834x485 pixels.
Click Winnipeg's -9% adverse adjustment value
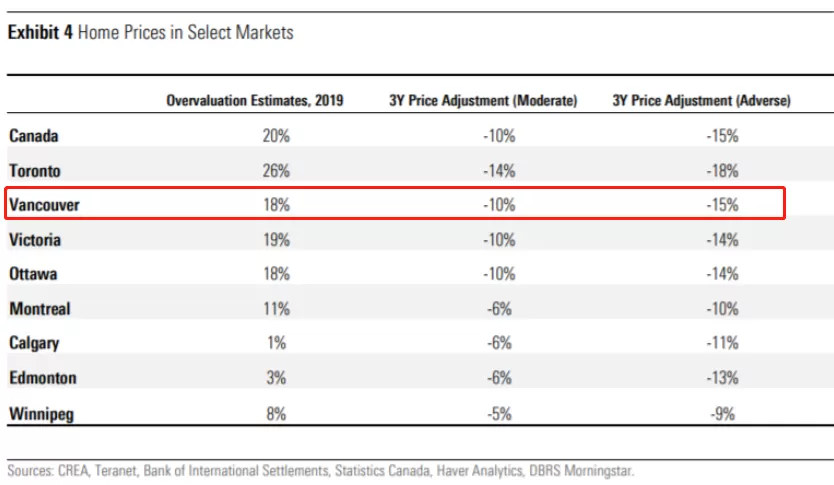722,414
